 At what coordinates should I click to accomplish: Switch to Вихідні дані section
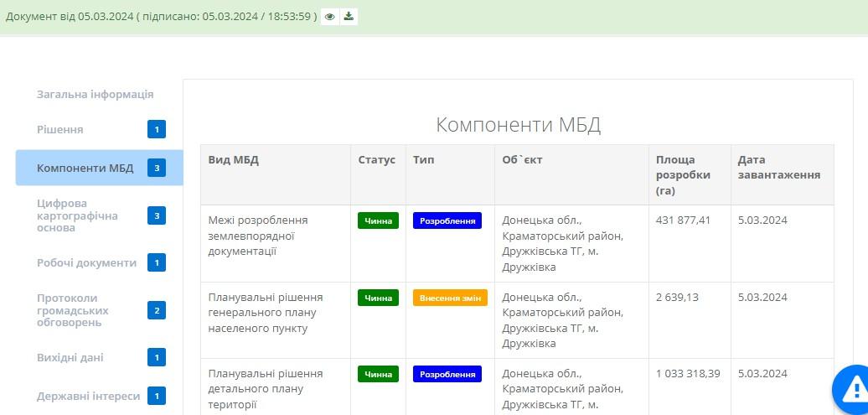[x=70, y=357]
